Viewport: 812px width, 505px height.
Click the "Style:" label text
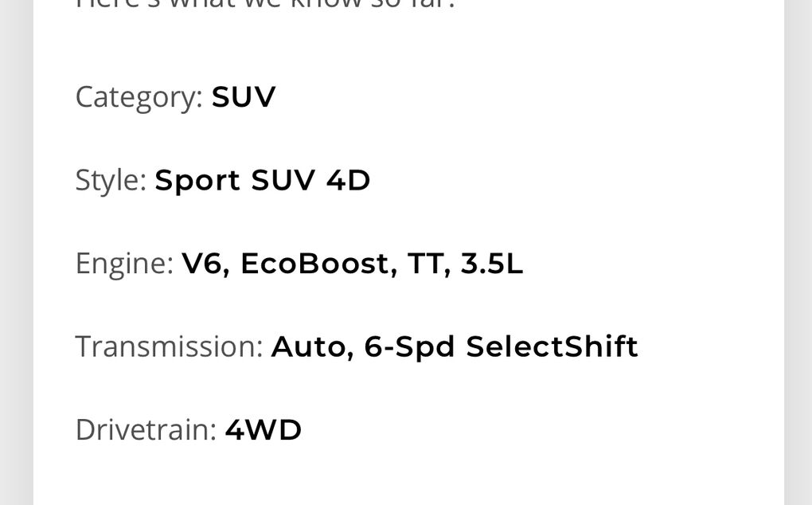(x=111, y=181)
